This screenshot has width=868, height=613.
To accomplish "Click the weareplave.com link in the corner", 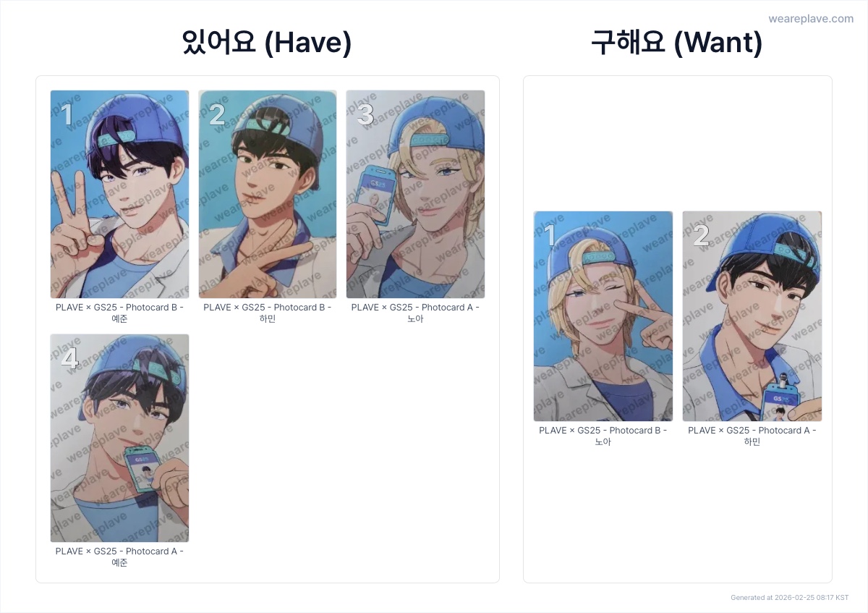I will [811, 19].
